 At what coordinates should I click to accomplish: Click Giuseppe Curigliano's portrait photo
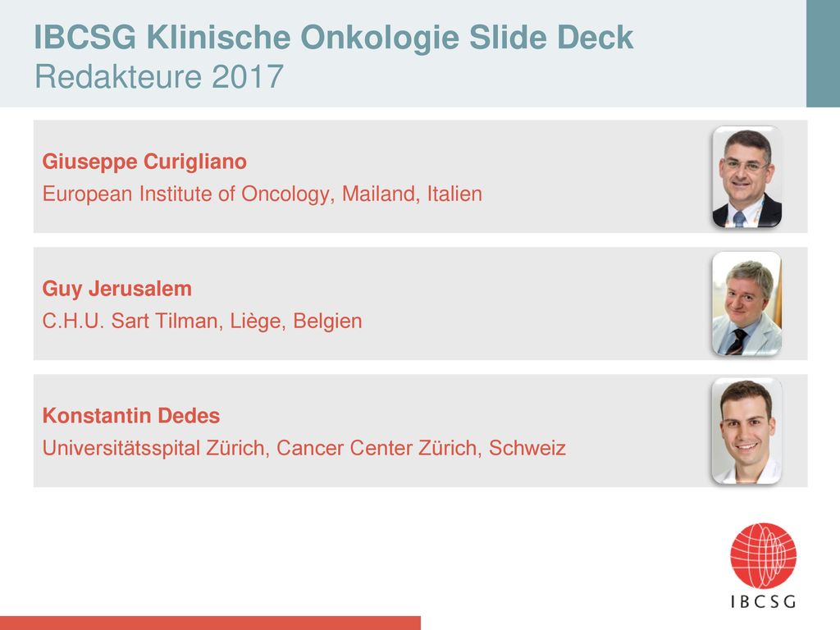point(746,177)
